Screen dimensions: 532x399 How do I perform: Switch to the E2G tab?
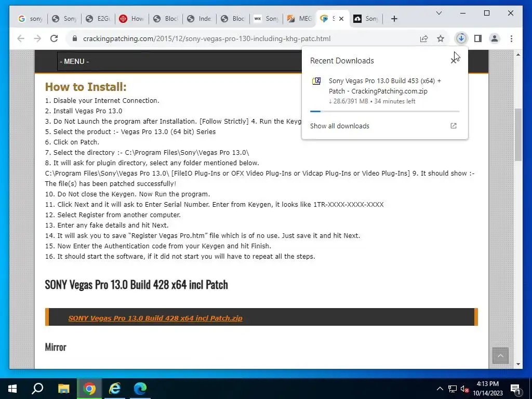[x=98, y=19]
